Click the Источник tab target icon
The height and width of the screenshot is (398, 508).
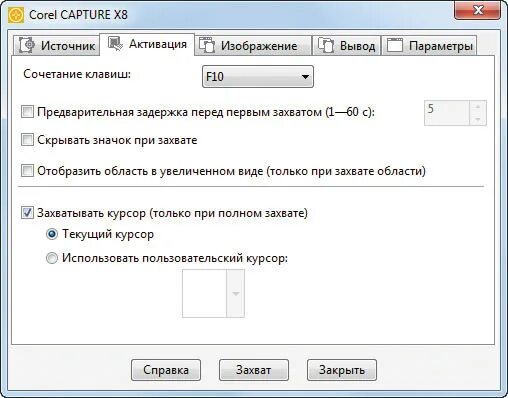pos(27,45)
